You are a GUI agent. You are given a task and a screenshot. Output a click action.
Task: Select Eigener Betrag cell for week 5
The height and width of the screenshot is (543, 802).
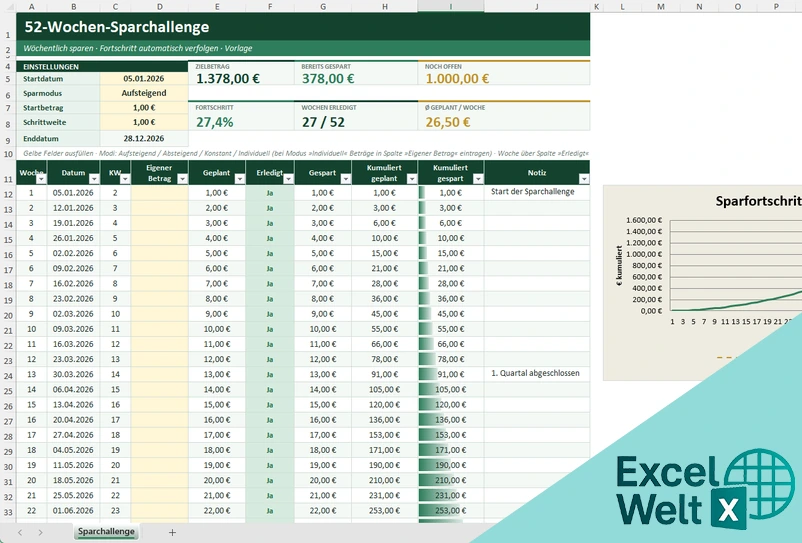pos(160,253)
